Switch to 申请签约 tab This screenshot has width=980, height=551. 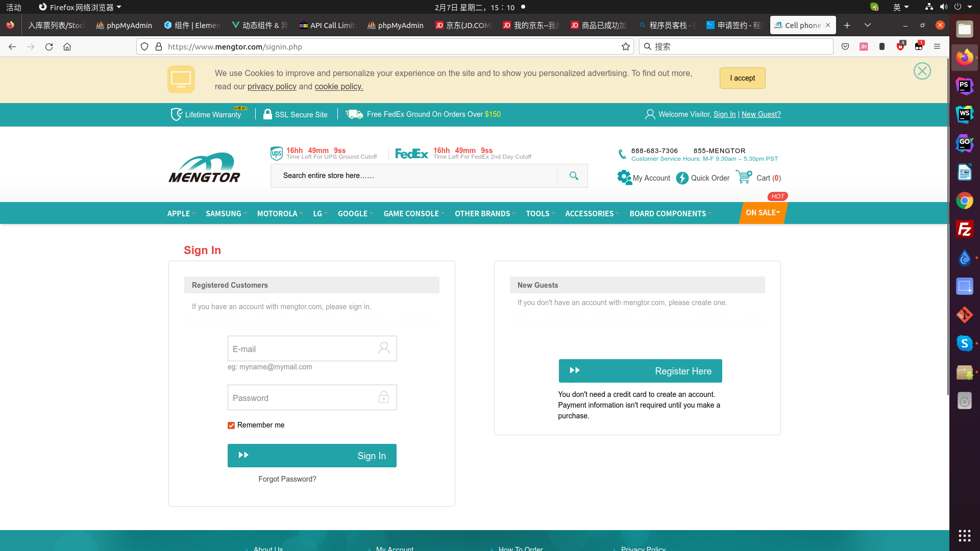[734, 25]
